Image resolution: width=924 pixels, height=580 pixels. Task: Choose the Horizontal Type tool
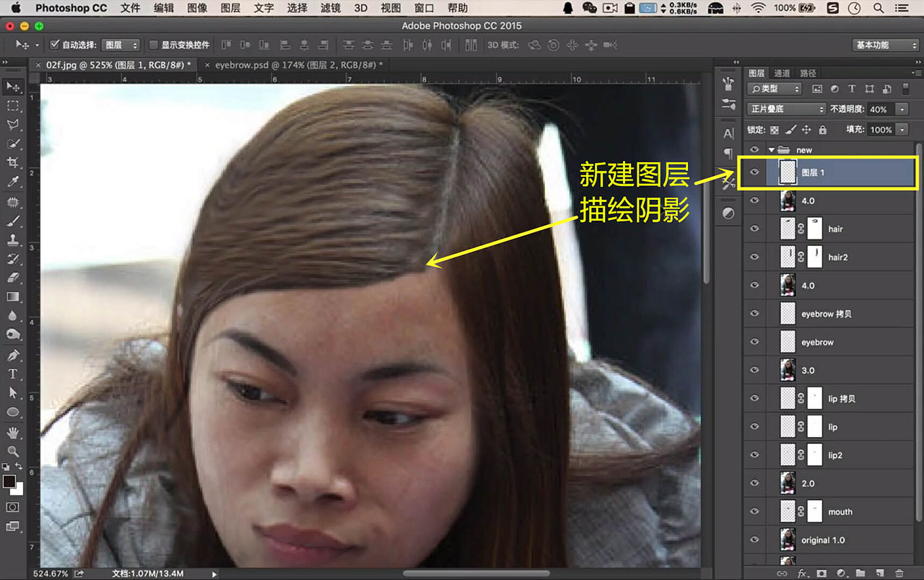pos(13,374)
